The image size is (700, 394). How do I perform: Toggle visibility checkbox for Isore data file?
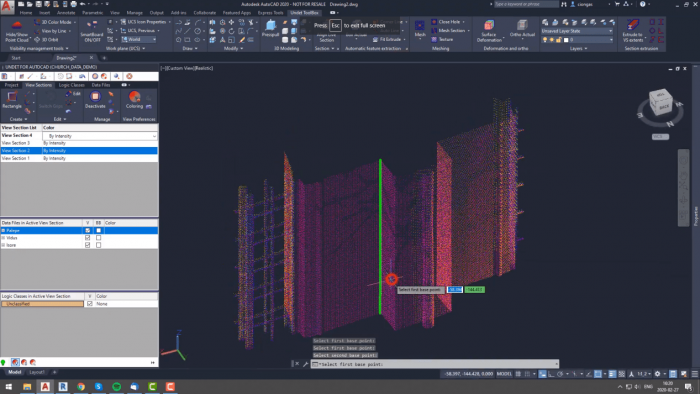coord(88,245)
